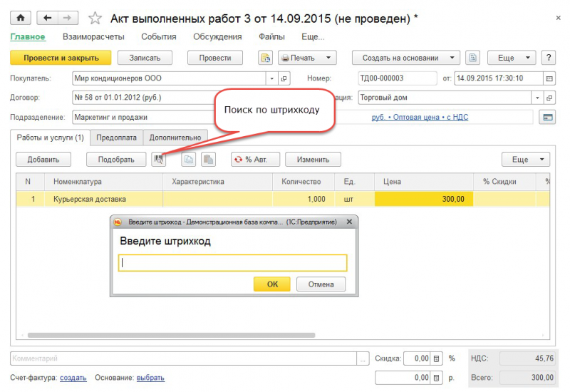This screenshot has height=392, width=570.
Task: Click the barcode search icon
Action: pos(158,160)
